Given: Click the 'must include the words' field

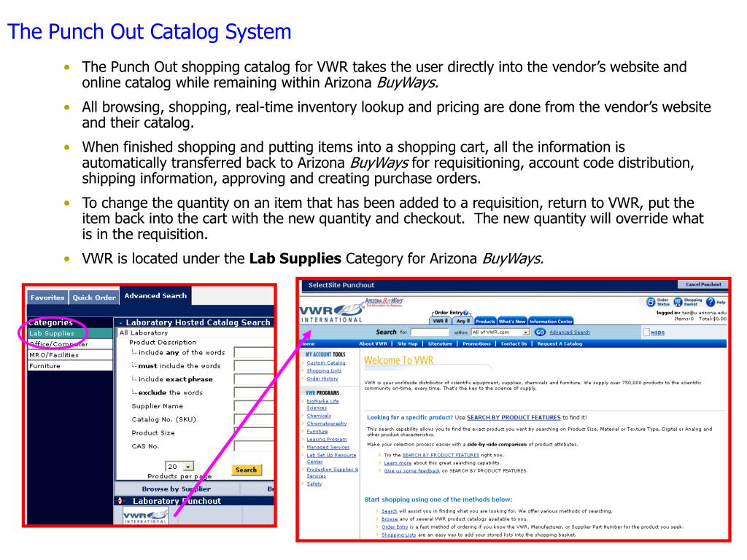Looking at the screenshot, I should (x=254, y=366).
